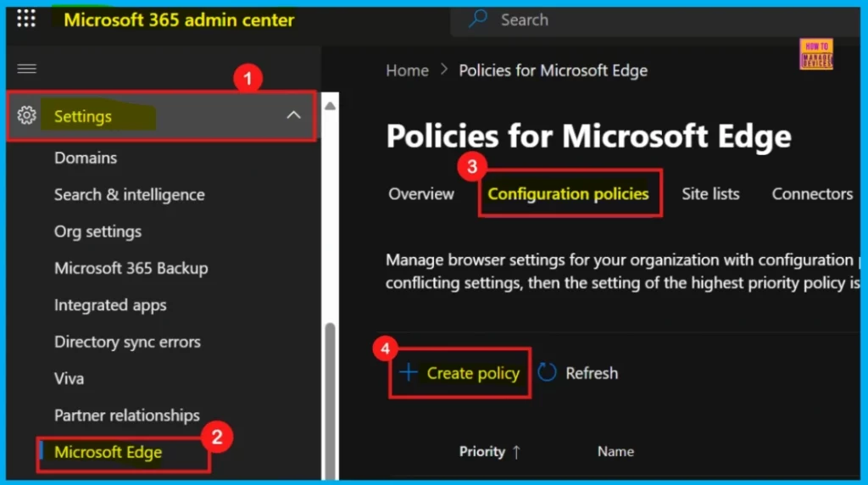
Task: Open Directory sync errors
Action: 127,343
